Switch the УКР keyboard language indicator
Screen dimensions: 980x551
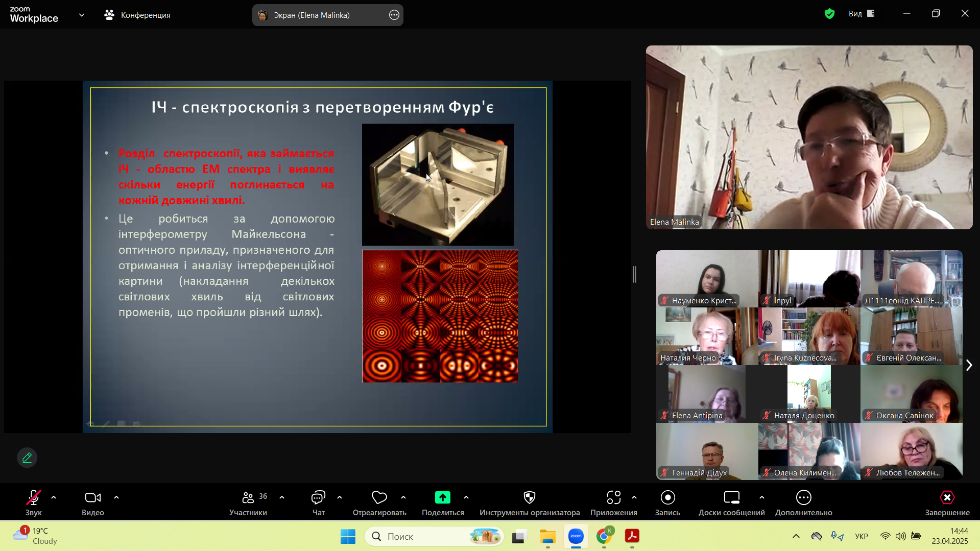862,536
